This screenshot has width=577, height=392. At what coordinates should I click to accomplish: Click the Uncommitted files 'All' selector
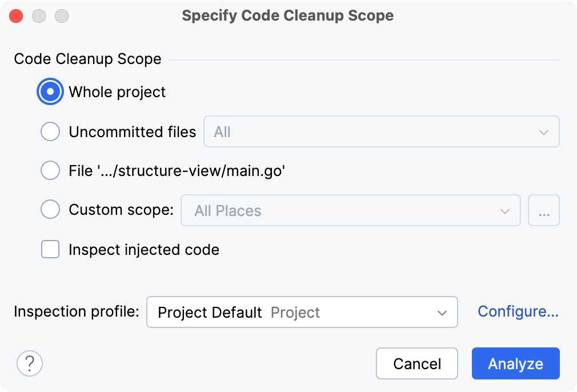click(382, 131)
